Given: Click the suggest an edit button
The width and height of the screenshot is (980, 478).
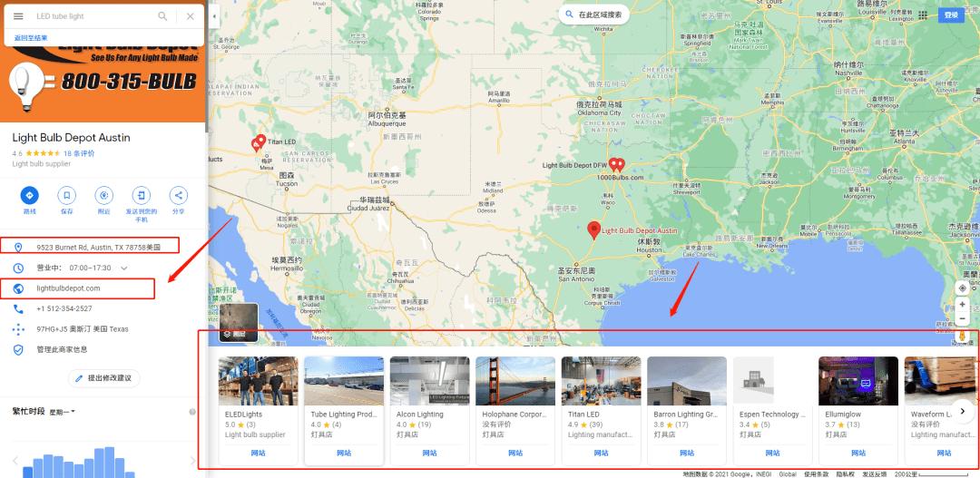Looking at the screenshot, I should [103, 378].
